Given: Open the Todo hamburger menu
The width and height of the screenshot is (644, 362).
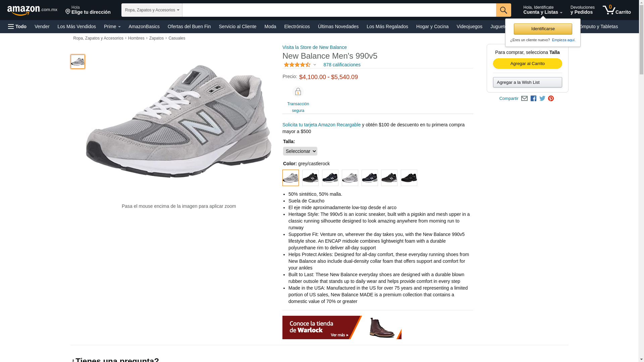Looking at the screenshot, I should pyautogui.click(x=17, y=26).
